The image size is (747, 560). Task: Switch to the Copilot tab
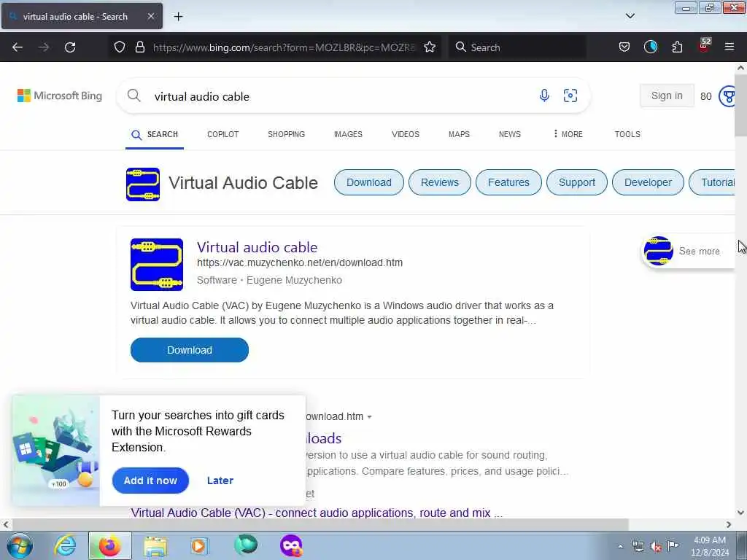tap(223, 134)
